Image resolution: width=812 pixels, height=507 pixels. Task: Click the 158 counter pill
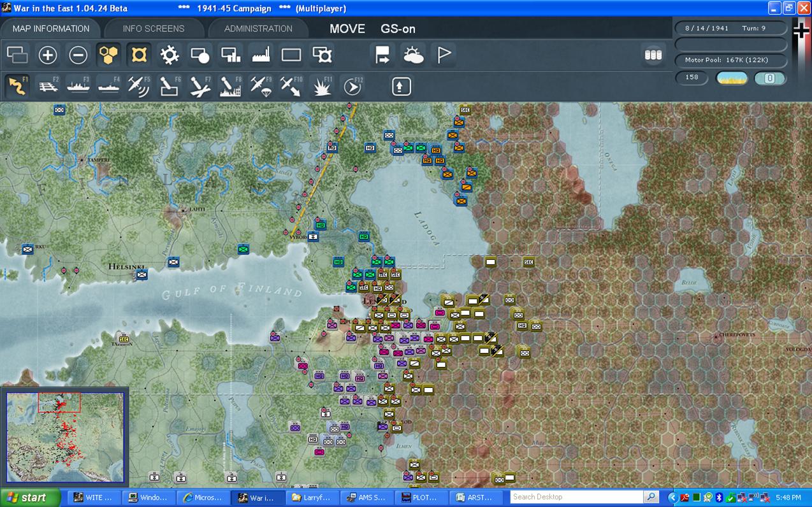tap(692, 78)
